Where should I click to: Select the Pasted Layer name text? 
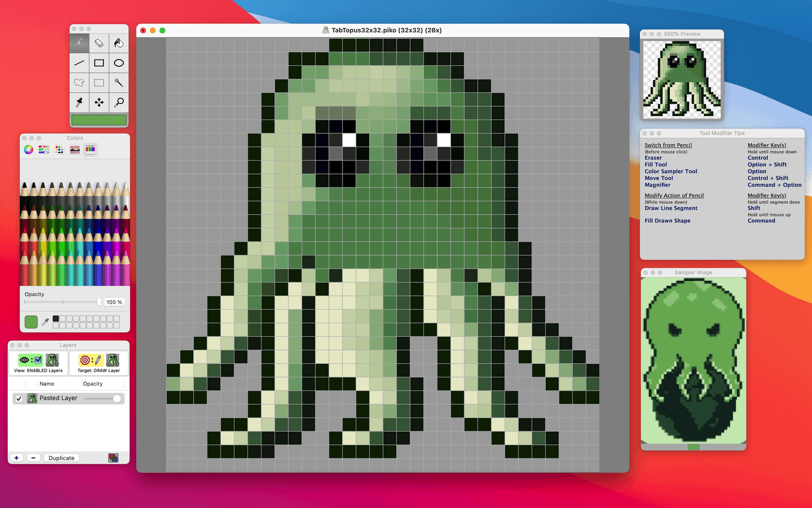pos(58,398)
